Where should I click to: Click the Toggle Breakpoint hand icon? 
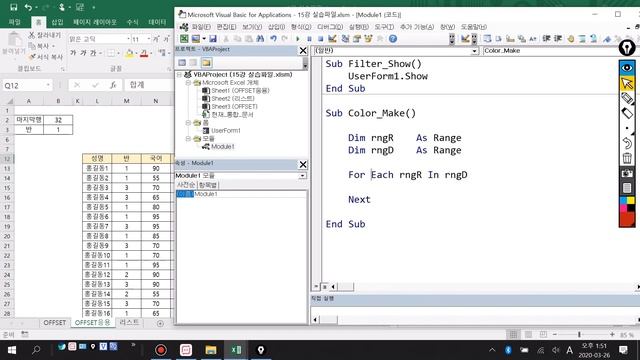[x=571, y=39]
